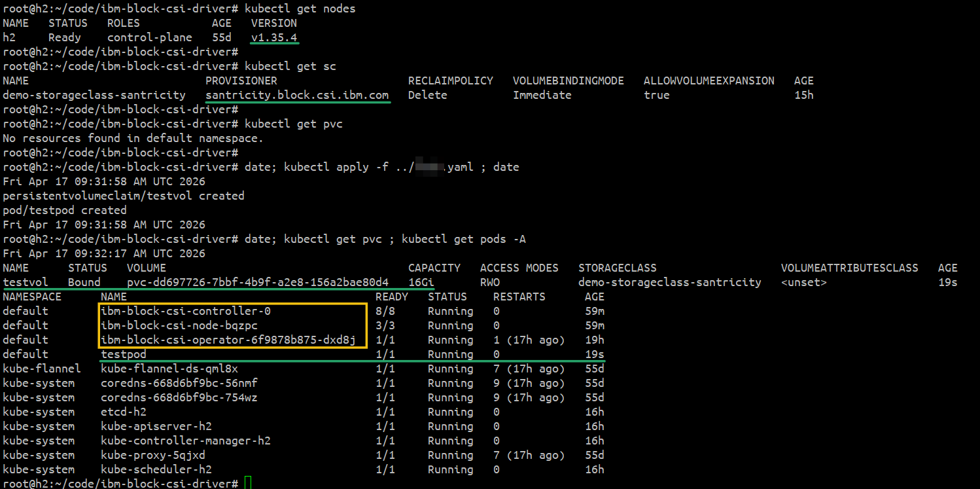Click the kube-flannel-ds-qml8x pod name
Screen dimensions: 980x489
169,369
